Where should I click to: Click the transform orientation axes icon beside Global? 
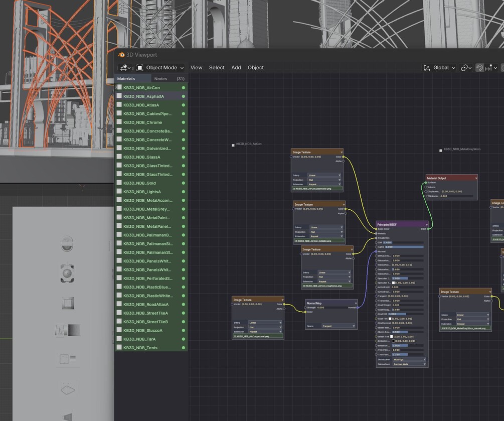coord(427,68)
